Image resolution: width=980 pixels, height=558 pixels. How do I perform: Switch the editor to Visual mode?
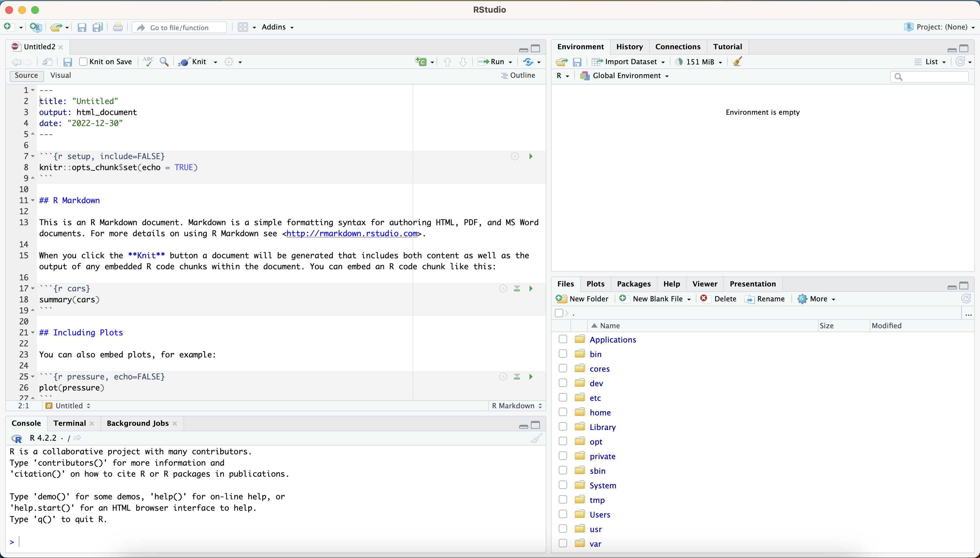pyautogui.click(x=61, y=76)
